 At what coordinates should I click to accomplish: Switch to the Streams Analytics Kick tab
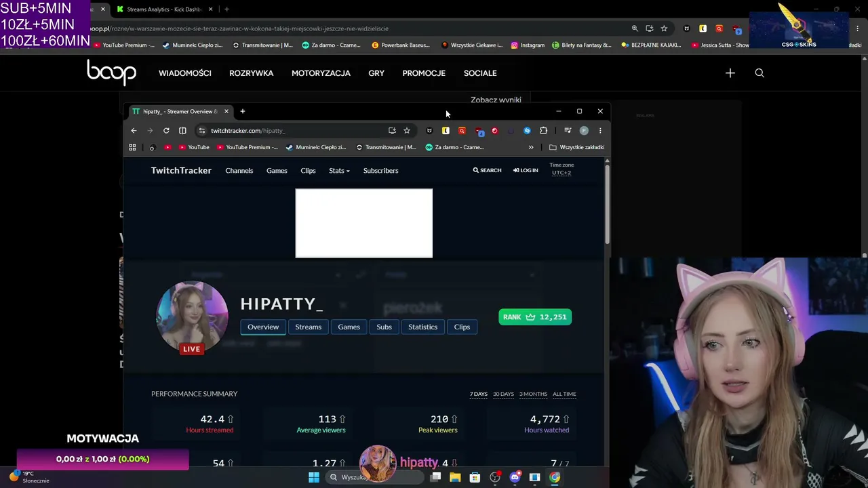click(x=165, y=9)
